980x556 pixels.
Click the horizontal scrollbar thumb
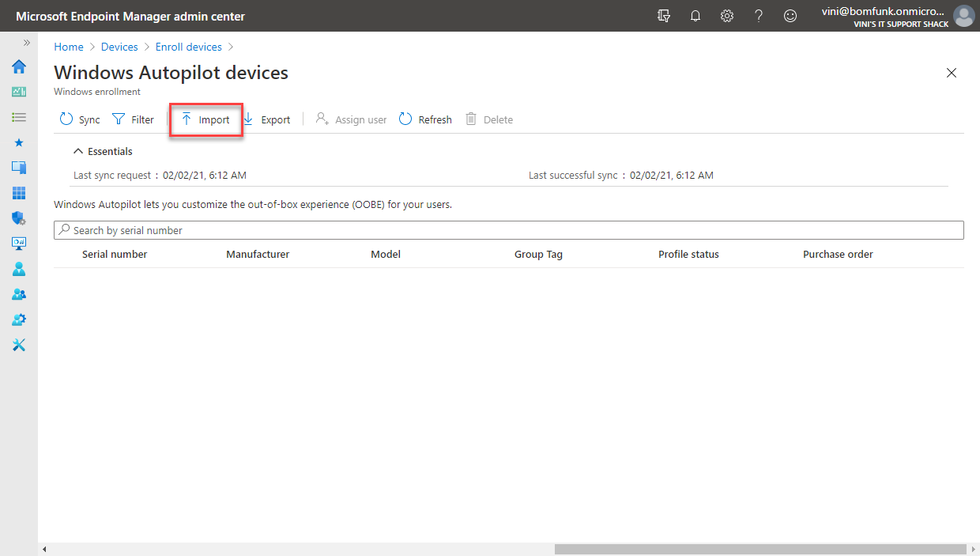tap(760, 549)
